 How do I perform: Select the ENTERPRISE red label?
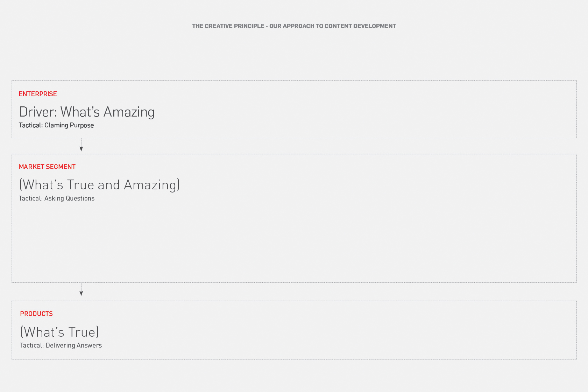click(38, 94)
